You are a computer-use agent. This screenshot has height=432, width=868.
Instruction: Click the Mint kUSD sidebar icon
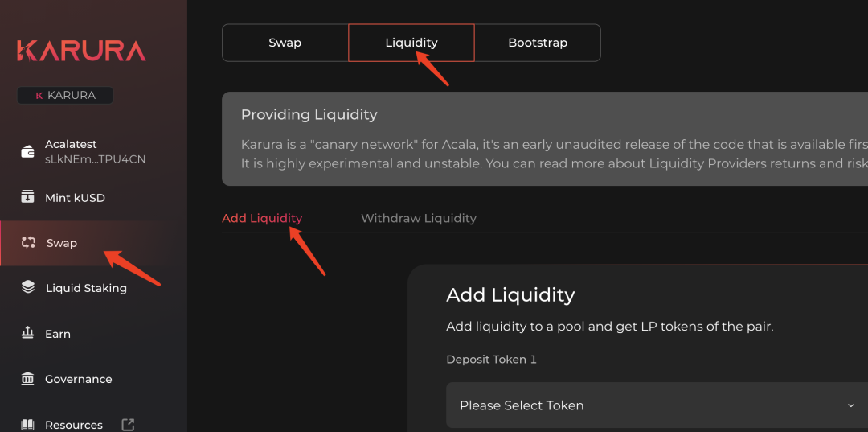(x=28, y=197)
